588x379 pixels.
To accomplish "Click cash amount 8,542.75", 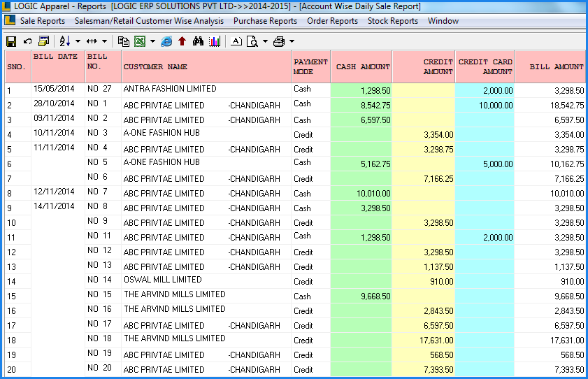I will point(375,106).
